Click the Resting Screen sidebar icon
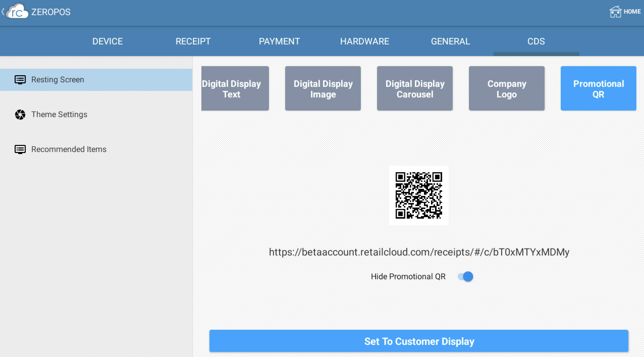This screenshot has width=644, height=357. (x=20, y=80)
